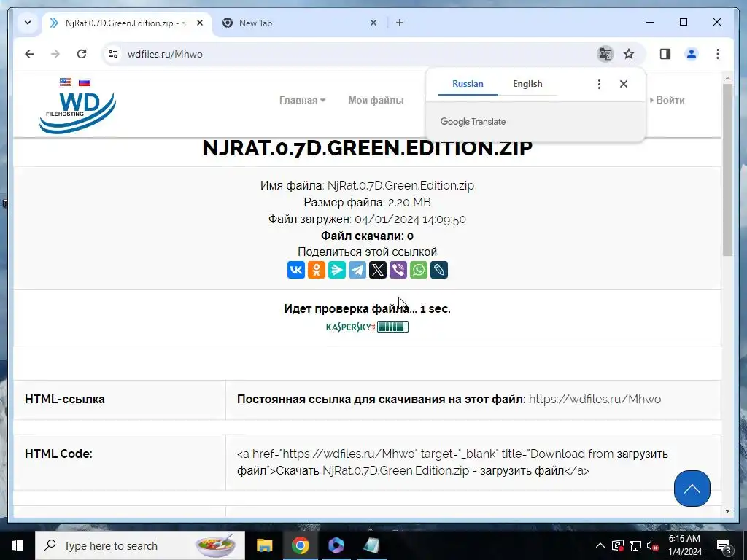Image resolution: width=747 pixels, height=560 pixels.
Task: Share via the green paper-plane messenger icon
Action: pos(337,270)
